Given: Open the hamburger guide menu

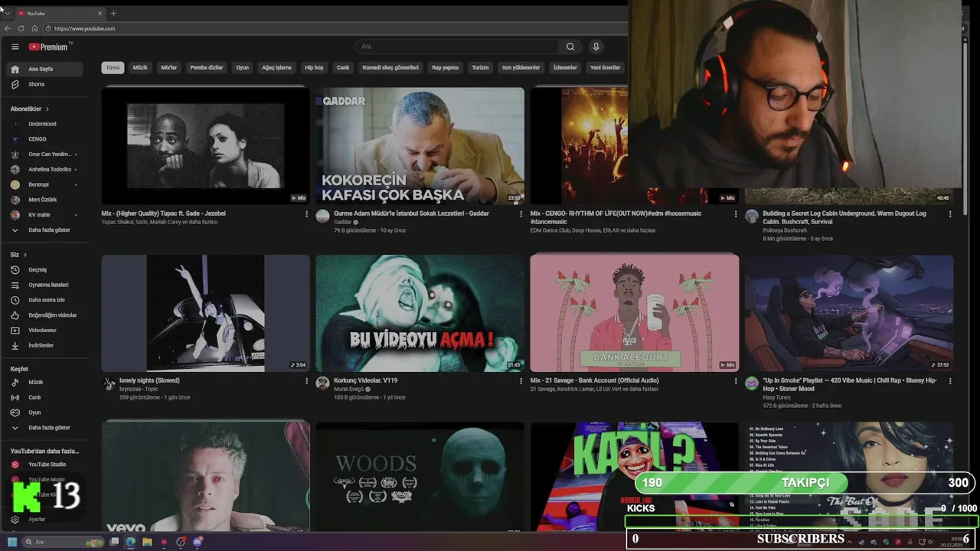Looking at the screenshot, I should pyautogui.click(x=15, y=47).
